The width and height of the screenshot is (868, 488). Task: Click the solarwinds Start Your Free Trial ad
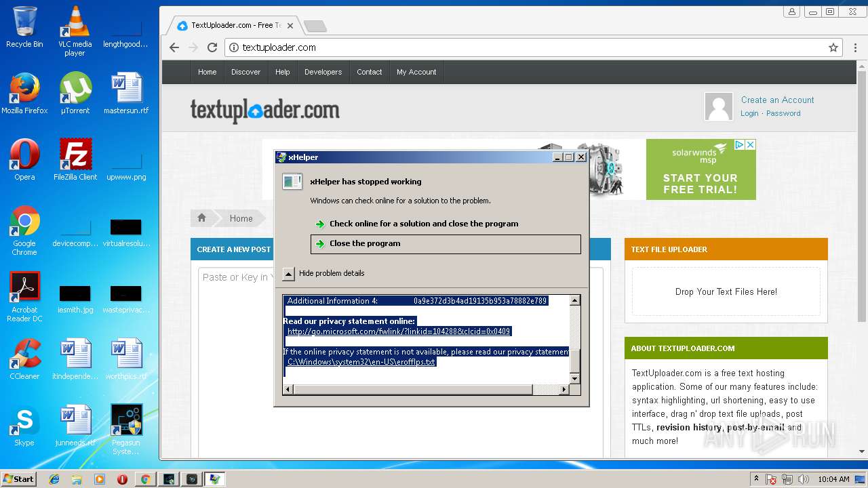pyautogui.click(x=701, y=169)
